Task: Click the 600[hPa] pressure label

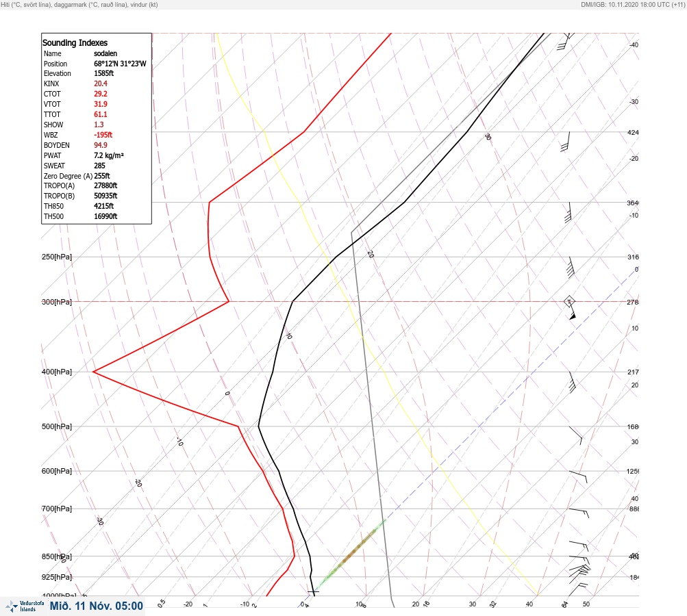Action: click(57, 472)
